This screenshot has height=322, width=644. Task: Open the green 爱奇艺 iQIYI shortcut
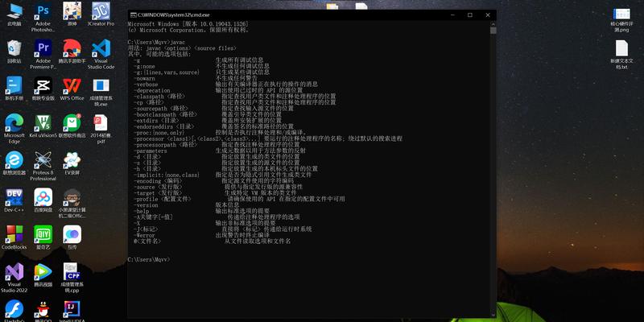43,237
